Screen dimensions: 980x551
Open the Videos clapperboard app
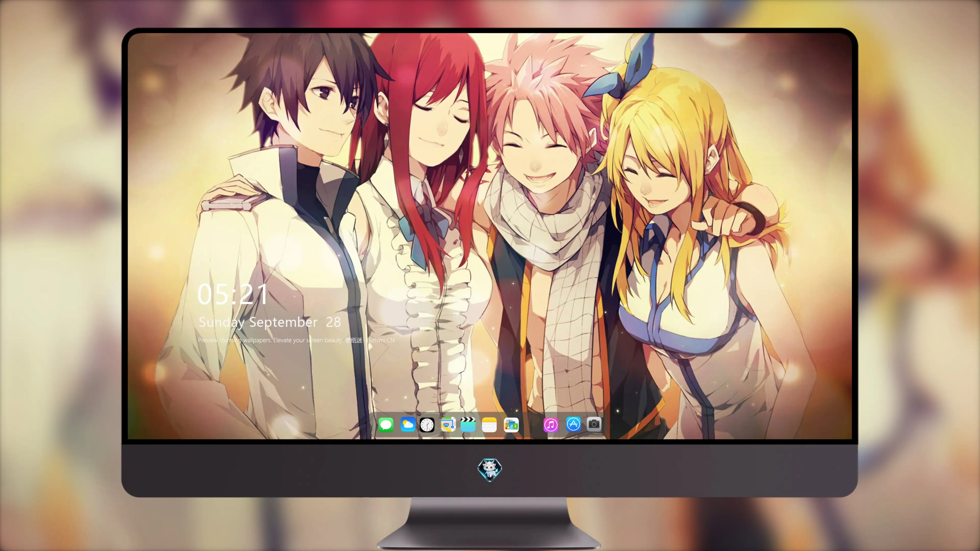(x=468, y=424)
